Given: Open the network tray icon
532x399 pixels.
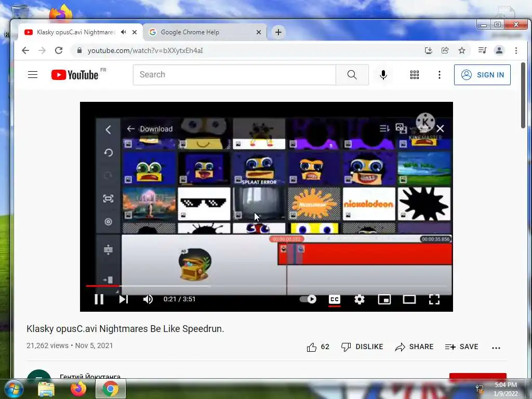Looking at the screenshot, I should point(480,389).
